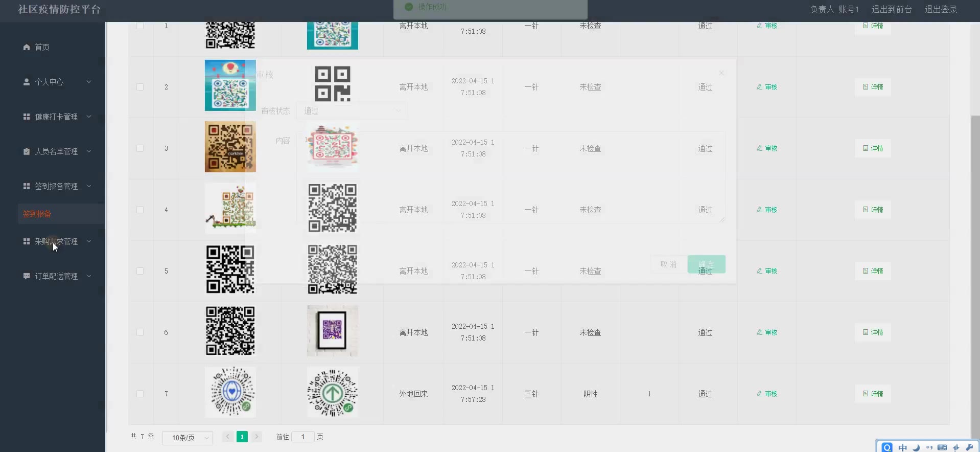This screenshot has height=452, width=980.
Task: Click the blue ocean QR code image in row 2
Action: pos(230,85)
